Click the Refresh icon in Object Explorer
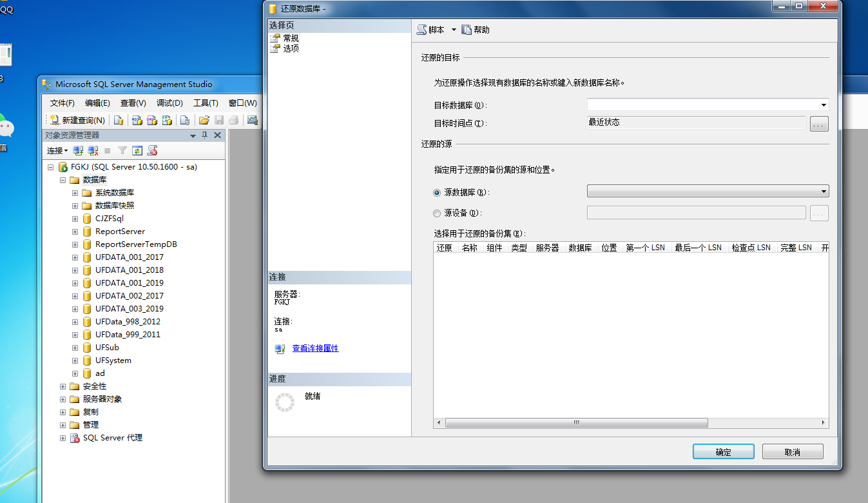868x503 pixels. click(137, 150)
